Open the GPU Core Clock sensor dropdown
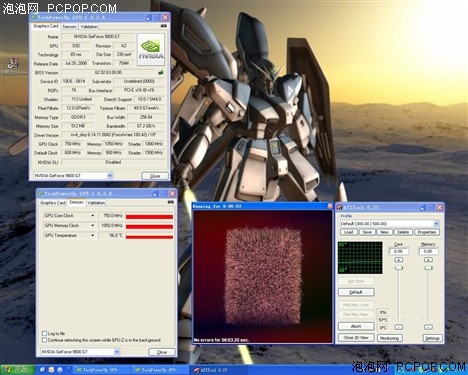 [x=92, y=216]
